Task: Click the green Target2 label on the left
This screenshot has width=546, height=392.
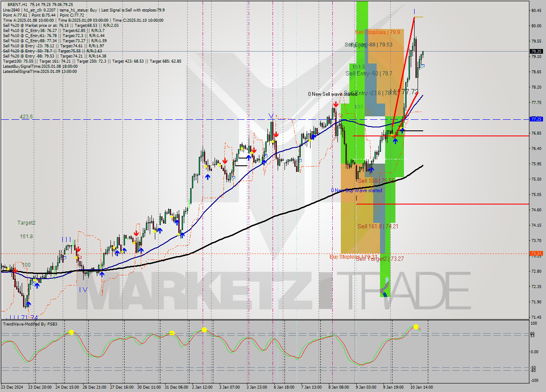Action: pyautogui.click(x=26, y=223)
